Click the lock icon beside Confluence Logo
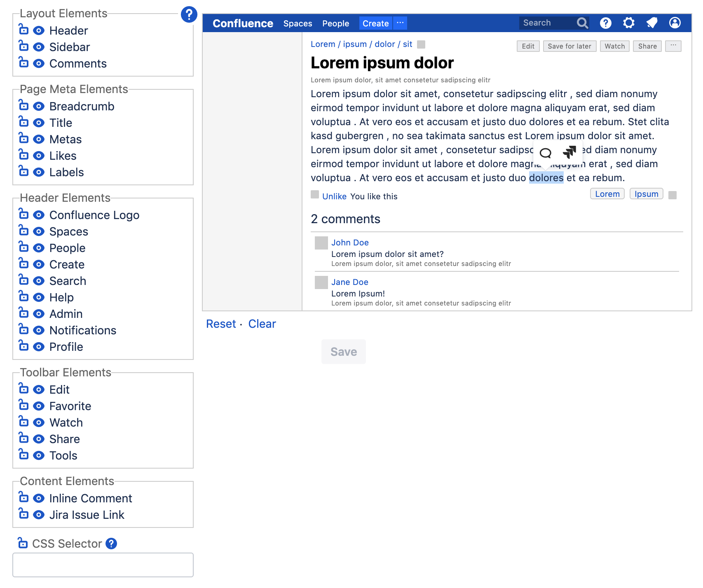 (23, 215)
